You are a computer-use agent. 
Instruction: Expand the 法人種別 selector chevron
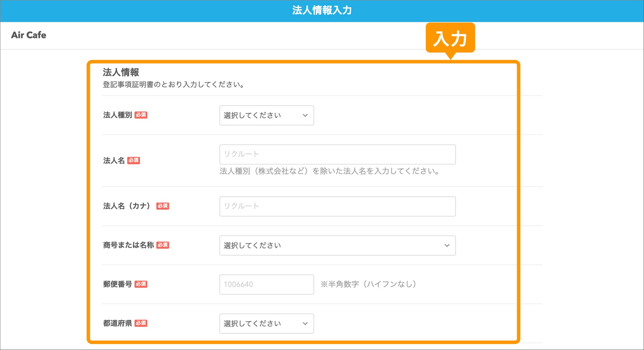305,115
